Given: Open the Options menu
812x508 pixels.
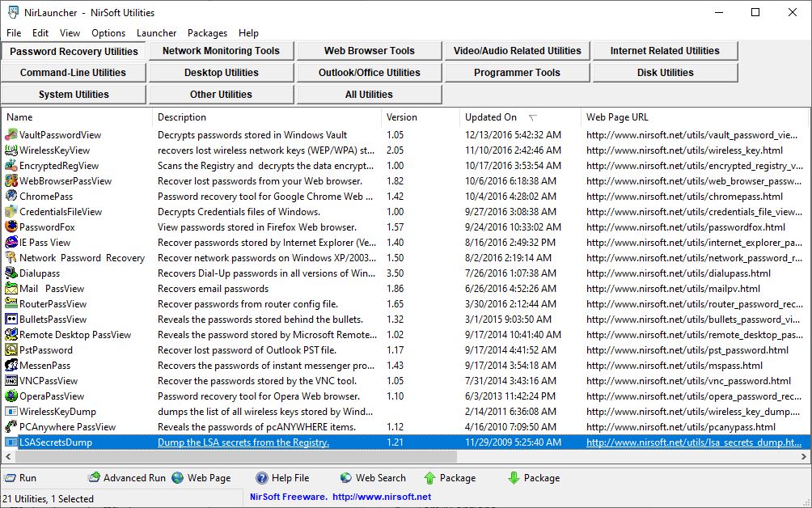Looking at the screenshot, I should [x=108, y=33].
